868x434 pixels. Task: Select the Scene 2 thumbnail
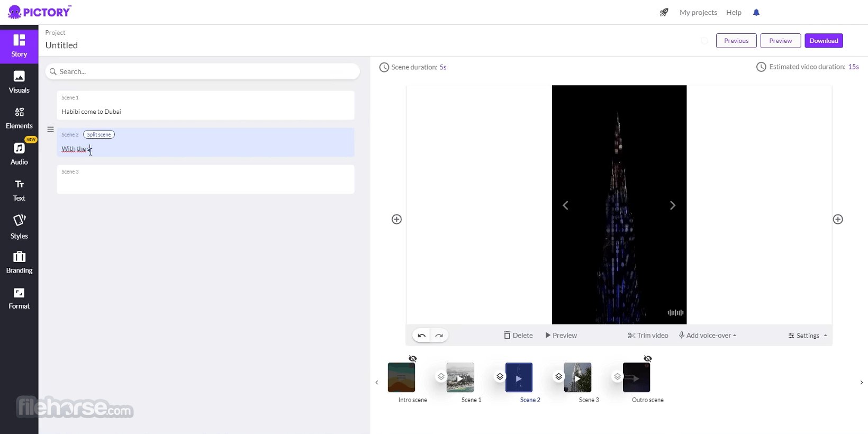point(519,377)
